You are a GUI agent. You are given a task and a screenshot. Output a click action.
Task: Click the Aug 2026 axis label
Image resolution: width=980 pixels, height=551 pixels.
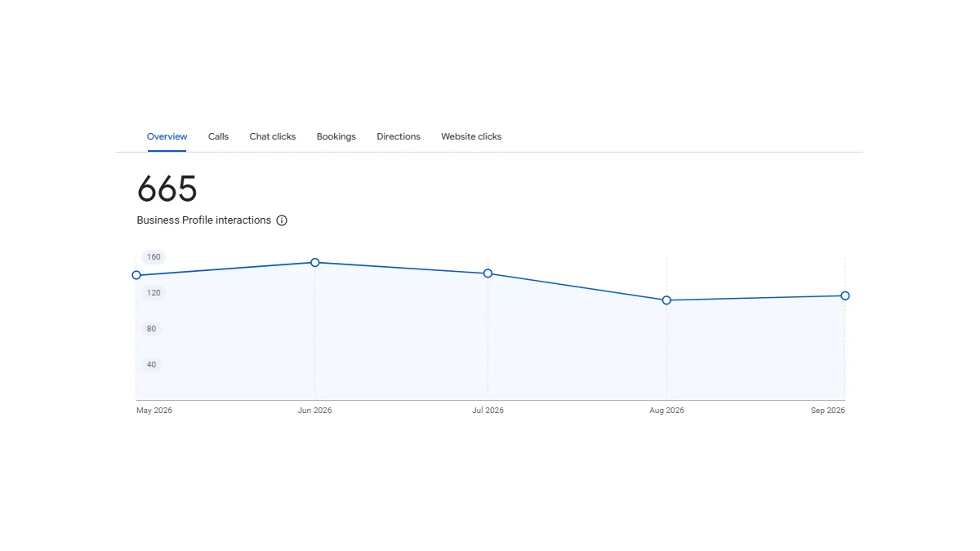[666, 411]
